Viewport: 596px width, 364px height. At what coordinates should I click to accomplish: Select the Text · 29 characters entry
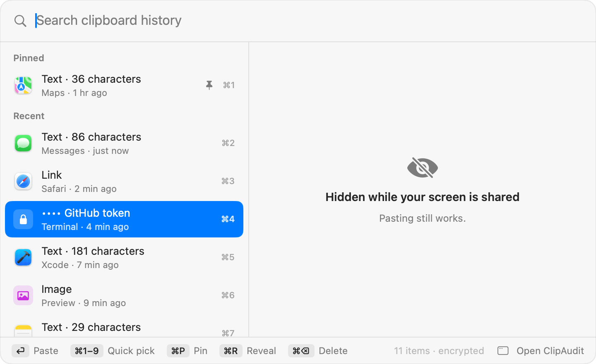tap(124, 326)
